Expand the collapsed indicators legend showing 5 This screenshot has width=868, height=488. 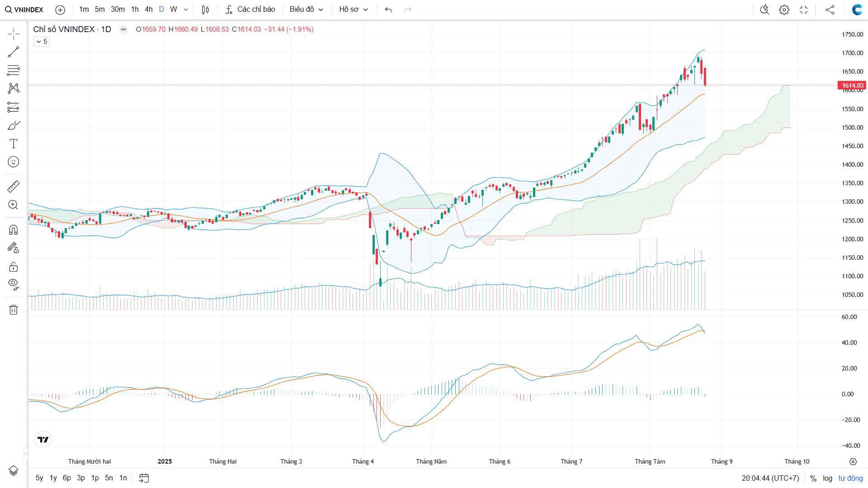click(41, 42)
